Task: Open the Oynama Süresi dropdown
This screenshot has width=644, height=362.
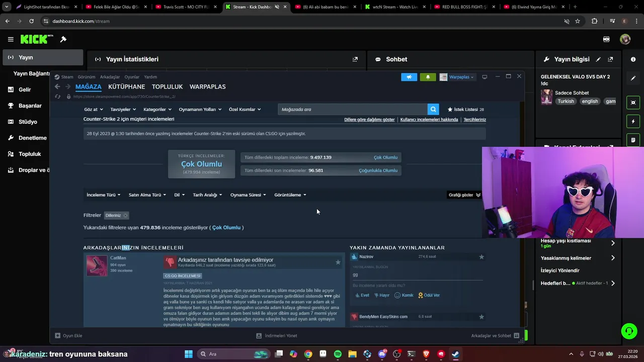Action: click(248, 195)
